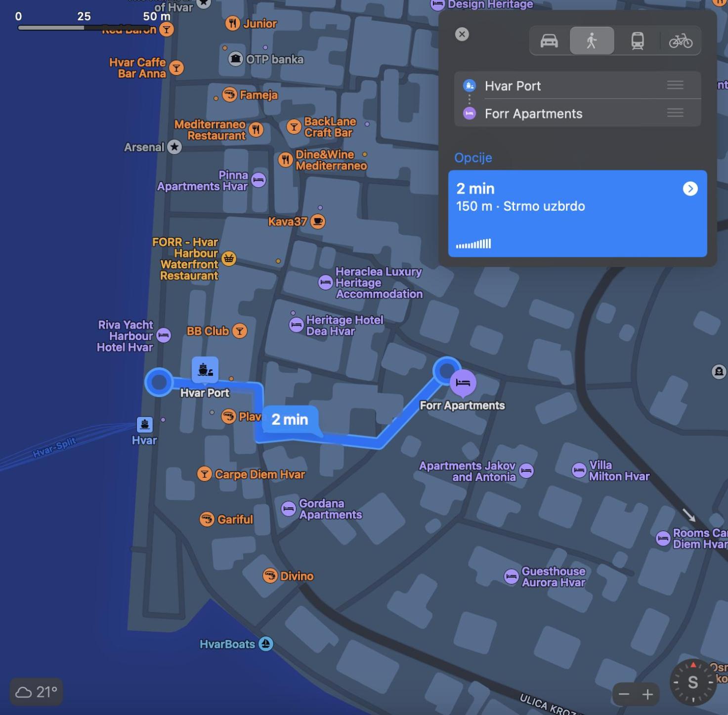This screenshot has height=715, width=728.
Task: Click the compass to reset north
Action: pyautogui.click(x=693, y=682)
